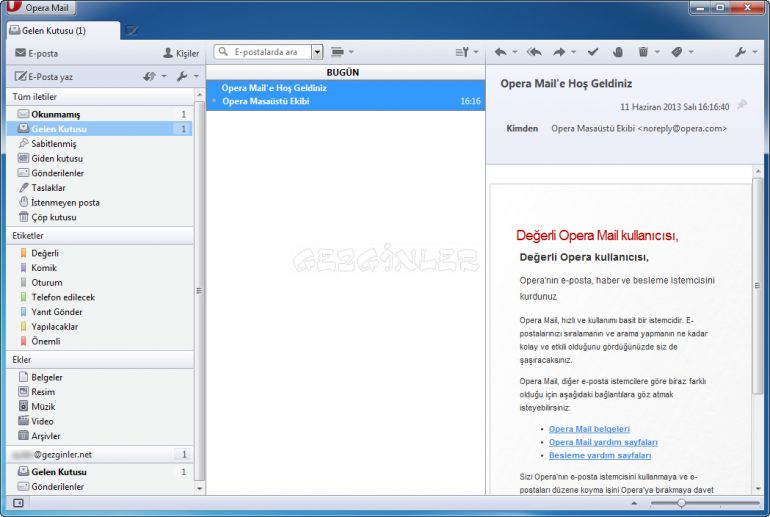The width and height of the screenshot is (770, 517).
Task: Select the Oturum label
Action: click(100, 282)
